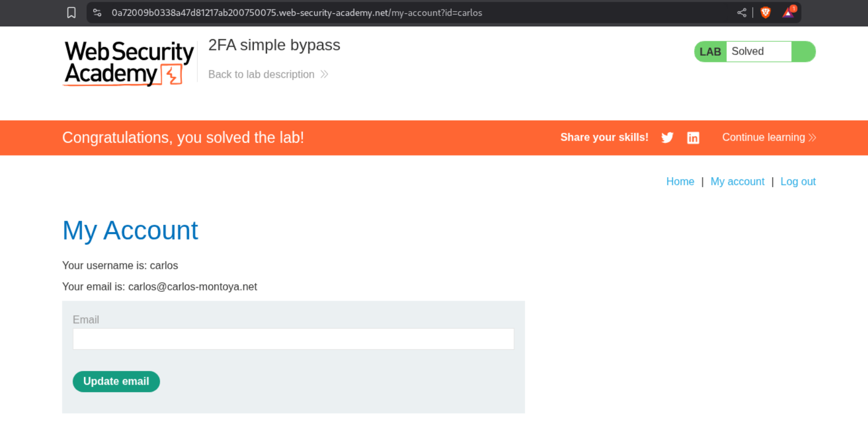This screenshot has height=446, width=868.
Task: Click the green LAB Solved status badge
Action: coord(754,52)
